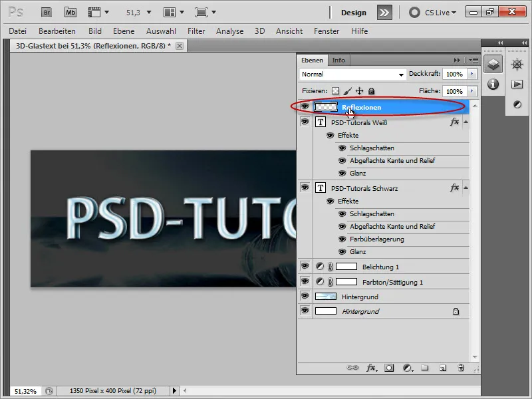The image size is (532, 399).
Task: Click the status bar document info icon
Action: (49, 391)
